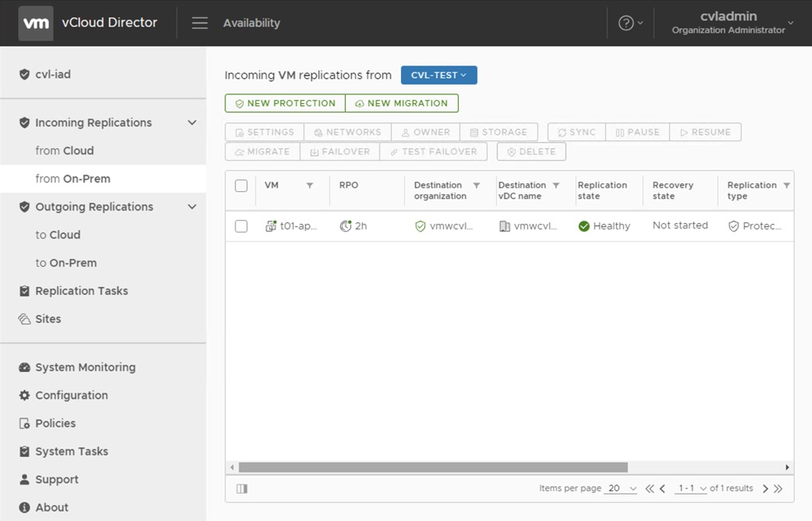This screenshot has width=812, height=521.
Task: Collapse the Incoming Replications section
Action: tap(192, 122)
